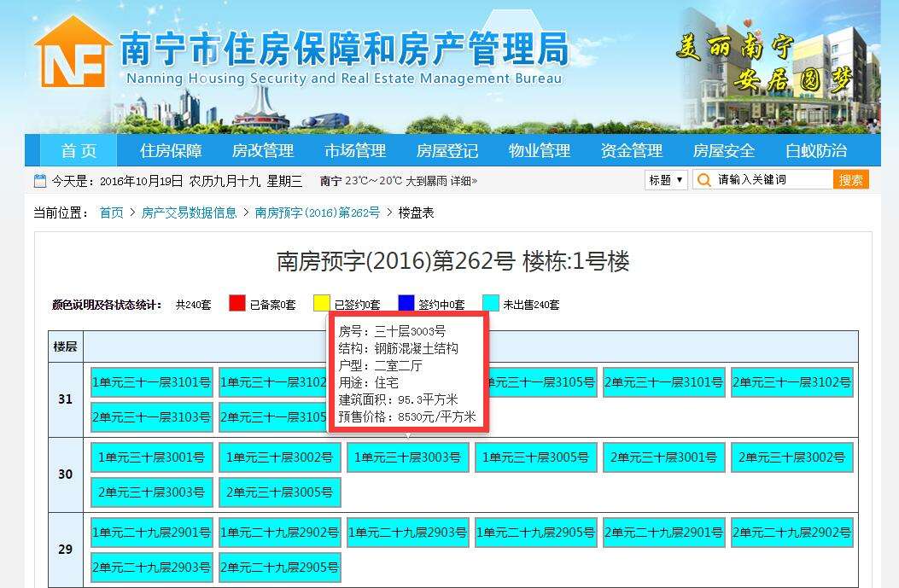Select unit 2单元二十九层2901号
The height and width of the screenshot is (588, 899).
[664, 533]
